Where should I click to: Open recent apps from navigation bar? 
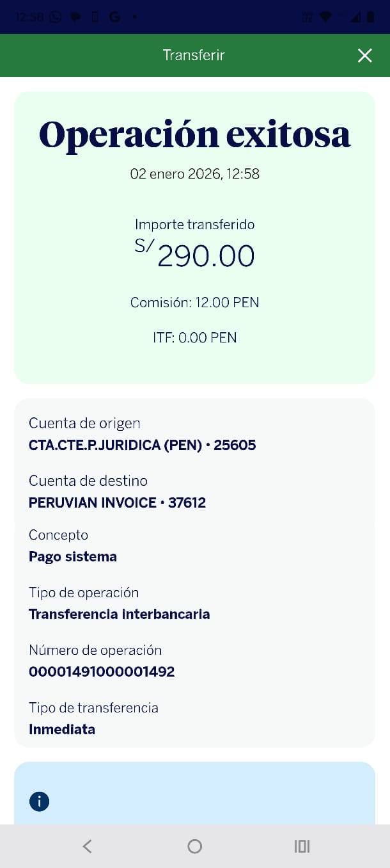pyautogui.click(x=302, y=846)
